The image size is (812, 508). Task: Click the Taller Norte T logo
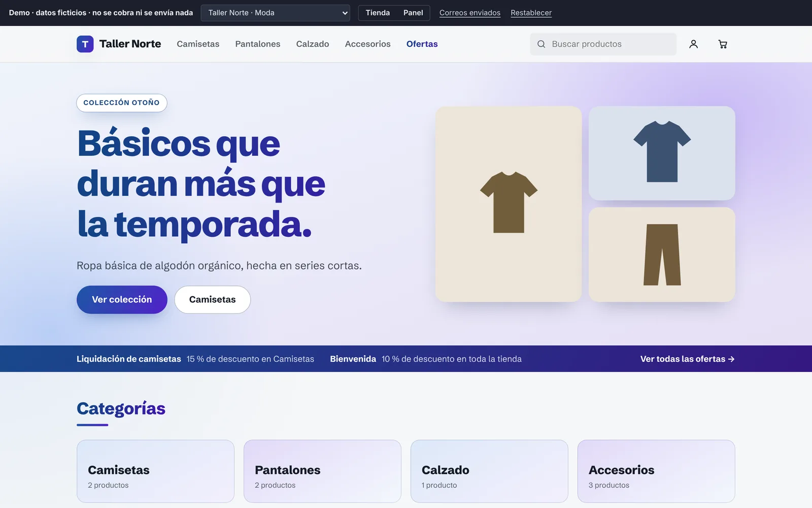85,44
